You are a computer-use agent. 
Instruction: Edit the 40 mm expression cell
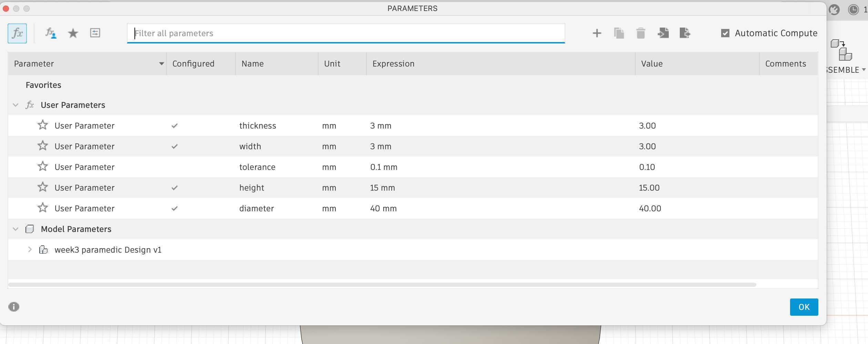[501, 209]
